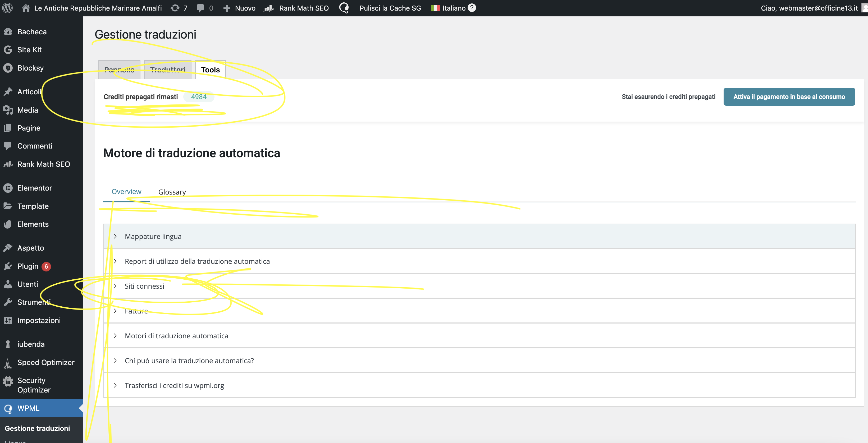Screen dimensions: 868x443
Task: Click the Stai esaurendo i crediti prepagati text
Action: coord(669,97)
